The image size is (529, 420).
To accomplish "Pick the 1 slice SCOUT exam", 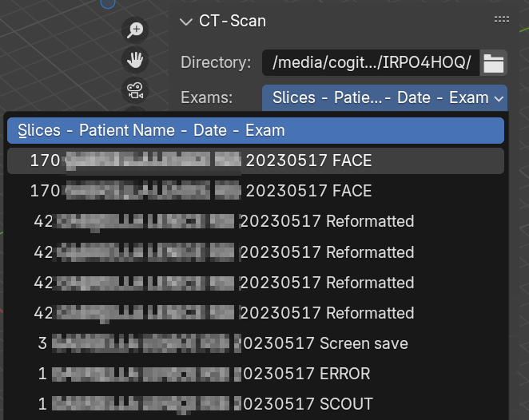I will point(256,404).
